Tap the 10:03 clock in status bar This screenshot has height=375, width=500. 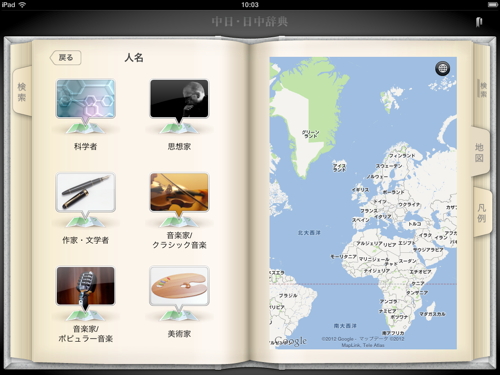tap(250, 5)
